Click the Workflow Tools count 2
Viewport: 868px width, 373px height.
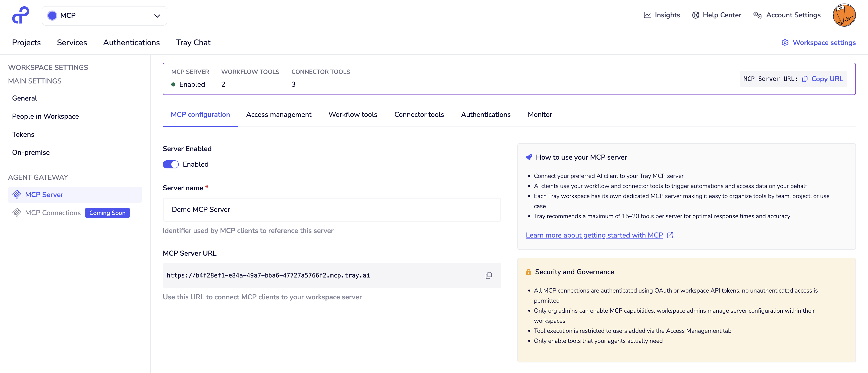click(x=223, y=84)
